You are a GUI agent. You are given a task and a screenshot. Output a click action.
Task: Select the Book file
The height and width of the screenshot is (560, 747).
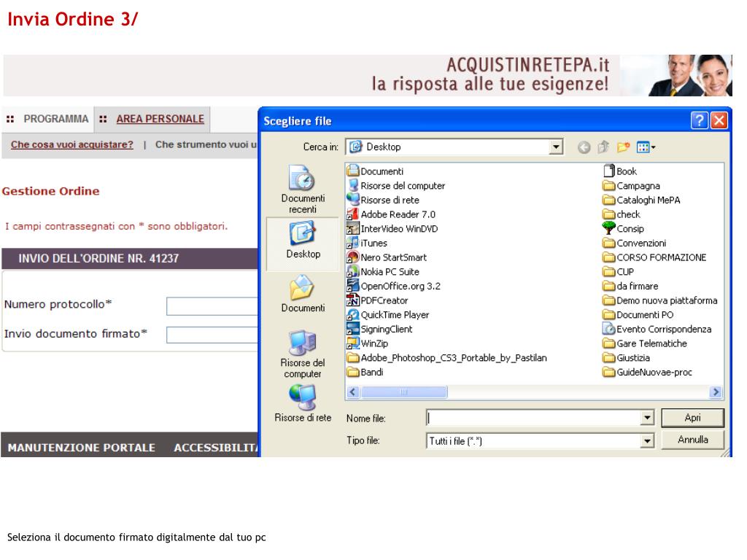coord(620,171)
